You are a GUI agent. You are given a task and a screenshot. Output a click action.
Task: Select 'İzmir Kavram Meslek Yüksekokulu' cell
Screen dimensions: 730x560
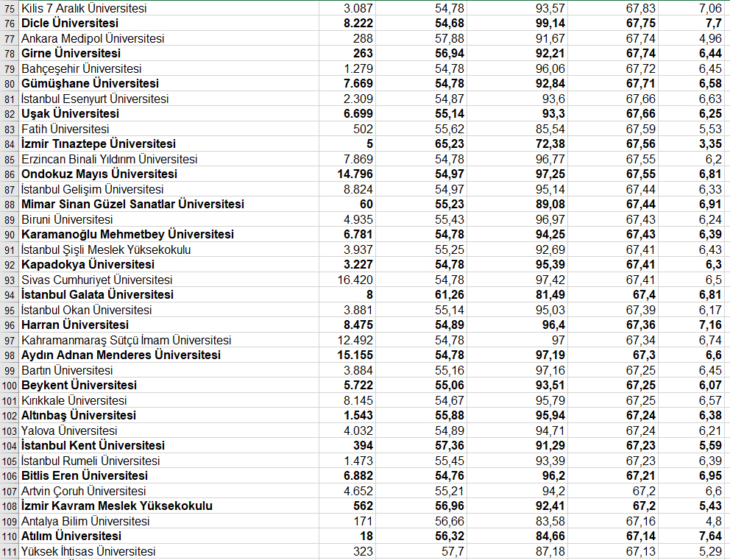(169, 506)
